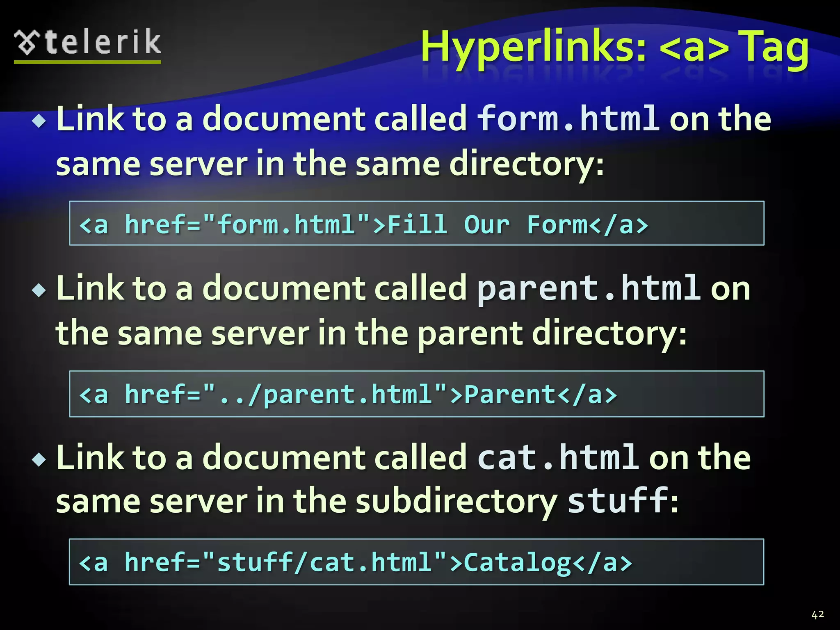Click the second diamond bullet marker
The width and height of the screenshot is (840, 630).
pos(39,290)
